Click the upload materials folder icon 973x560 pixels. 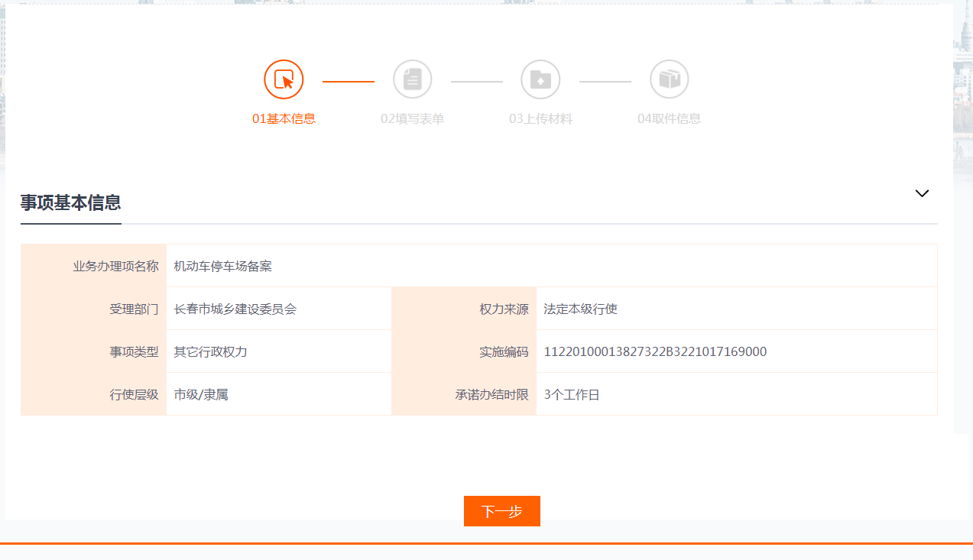click(540, 79)
